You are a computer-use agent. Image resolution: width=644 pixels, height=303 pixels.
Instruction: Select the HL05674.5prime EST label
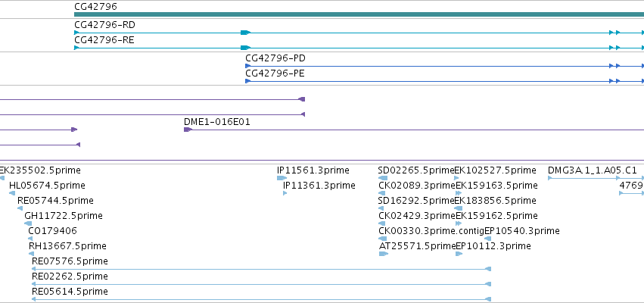(47, 186)
